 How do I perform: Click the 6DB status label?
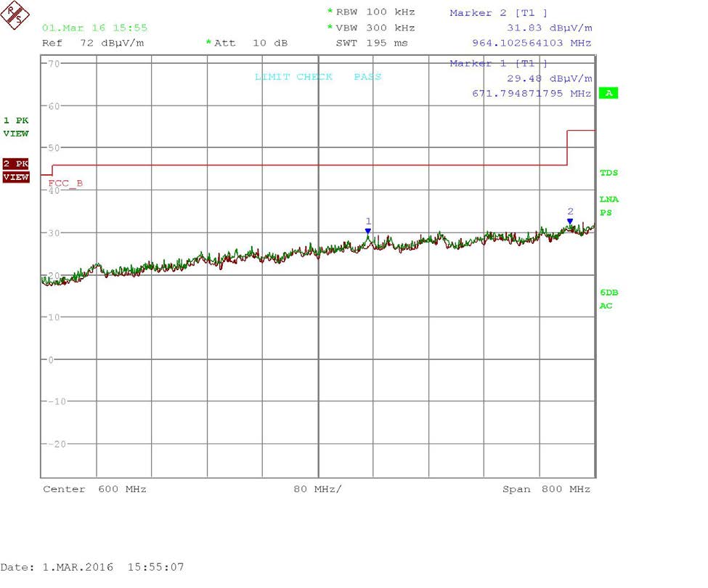click(x=609, y=293)
